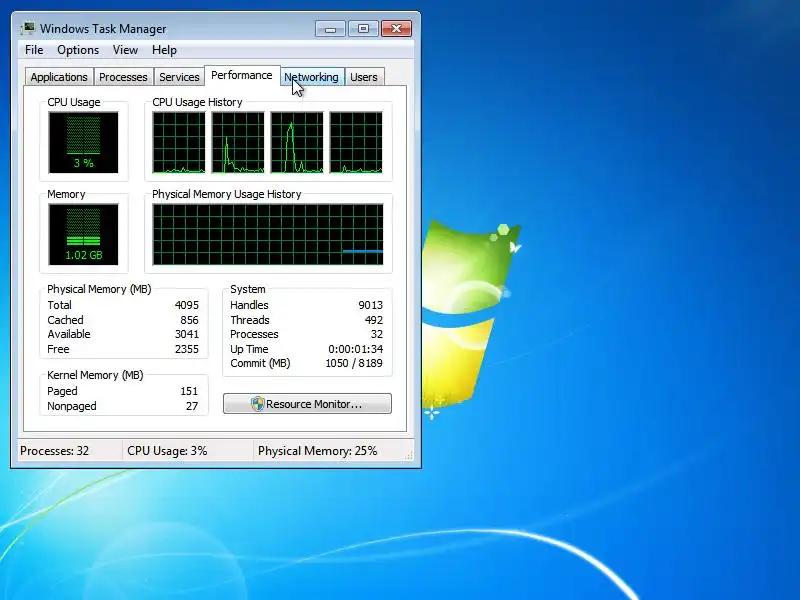Click the third CPU Usage History graph
Image resolution: width=800 pixels, height=600 pixels.
pyautogui.click(x=297, y=142)
